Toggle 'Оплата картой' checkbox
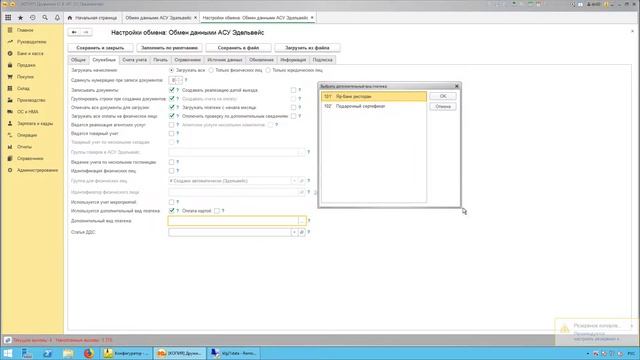 point(217,211)
